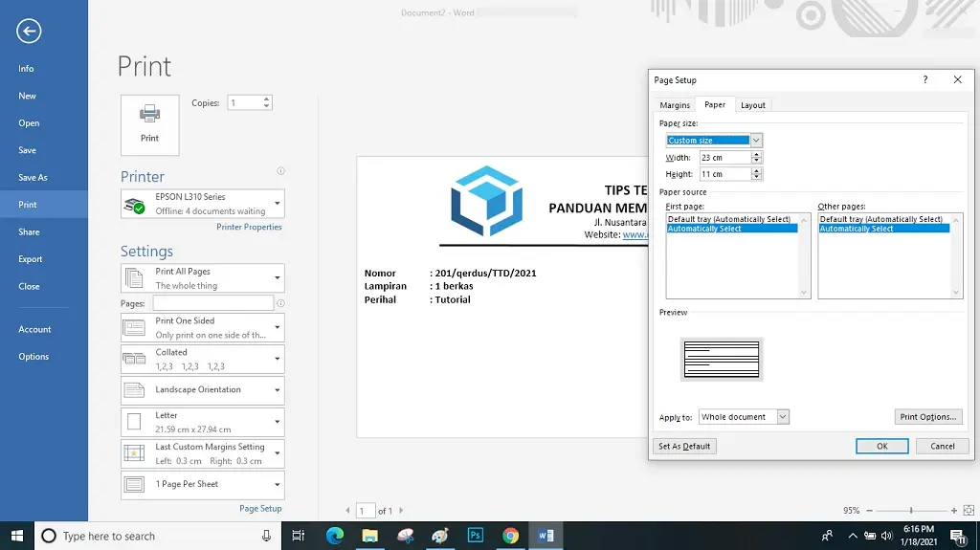This screenshot has width=980, height=550.
Task: Expand the 1 Page Per Sheet dropdown
Action: pos(203,484)
